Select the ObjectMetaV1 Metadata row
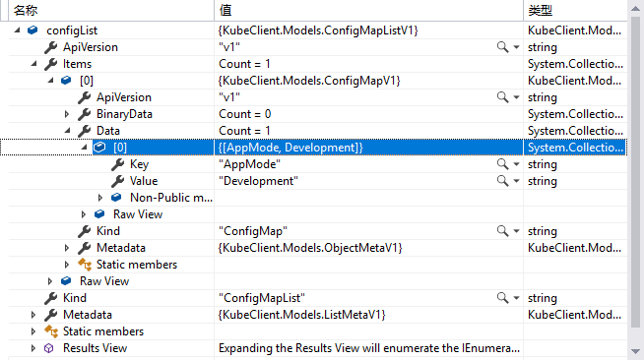This screenshot has width=644, height=360. pyautogui.click(x=317, y=248)
